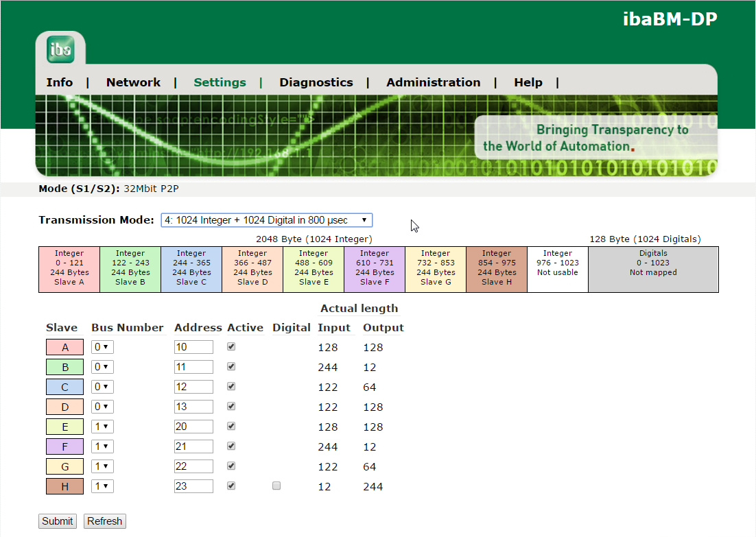Open Bus Number dropdown for Slave E
756x537 pixels.
coord(102,427)
